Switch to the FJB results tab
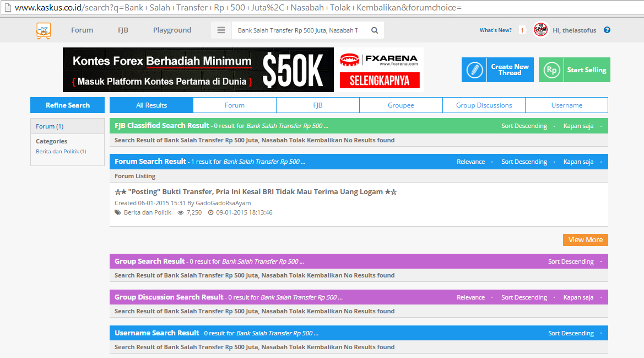The height and width of the screenshot is (358, 644). coord(318,105)
